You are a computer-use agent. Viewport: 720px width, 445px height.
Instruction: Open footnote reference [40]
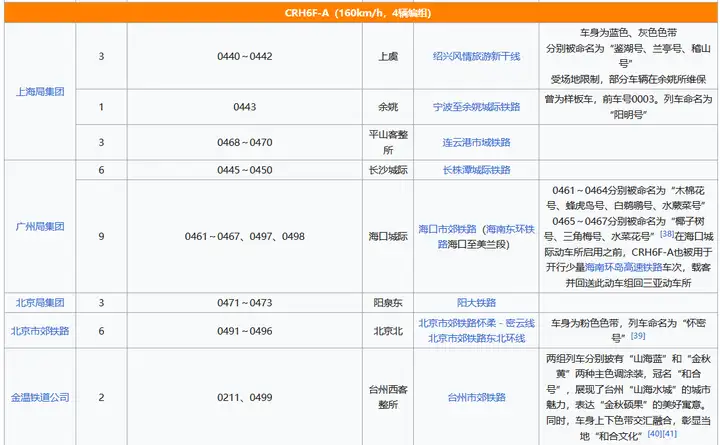pos(655,434)
